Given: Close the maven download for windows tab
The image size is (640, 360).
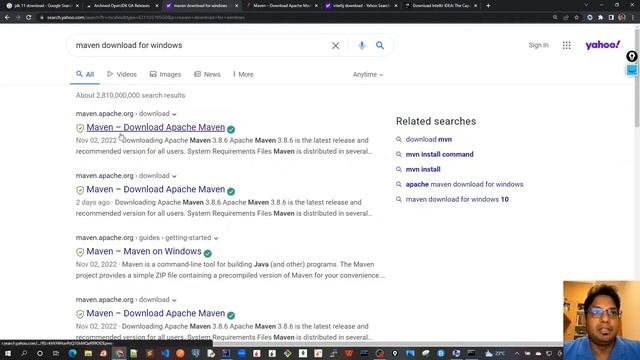Looking at the screenshot, I should (x=236, y=6).
